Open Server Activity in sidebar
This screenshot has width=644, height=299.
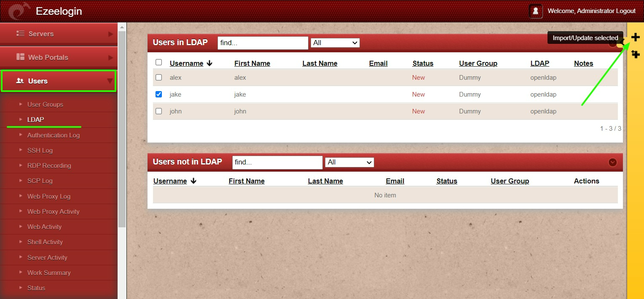[47, 257]
